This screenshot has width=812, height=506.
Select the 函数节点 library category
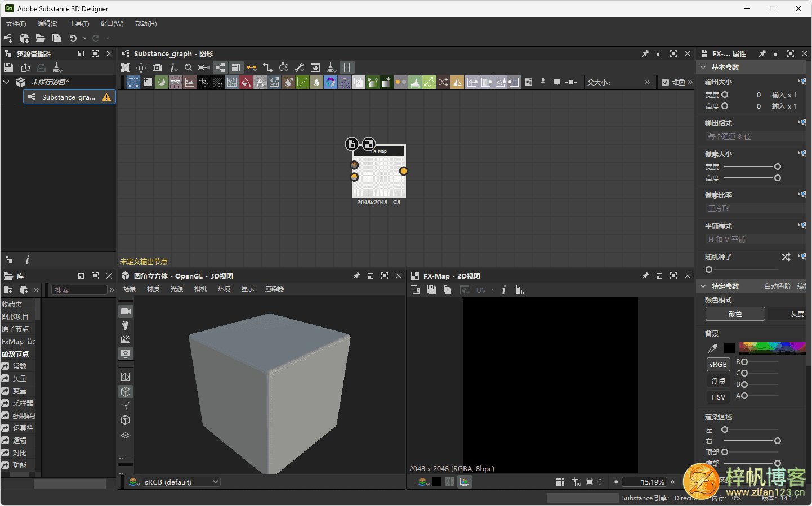tap(17, 354)
